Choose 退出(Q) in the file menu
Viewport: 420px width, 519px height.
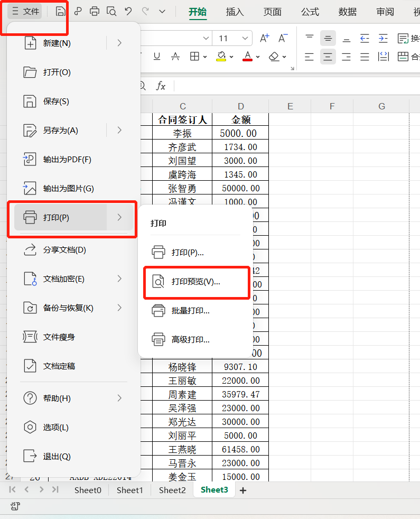[73, 457]
